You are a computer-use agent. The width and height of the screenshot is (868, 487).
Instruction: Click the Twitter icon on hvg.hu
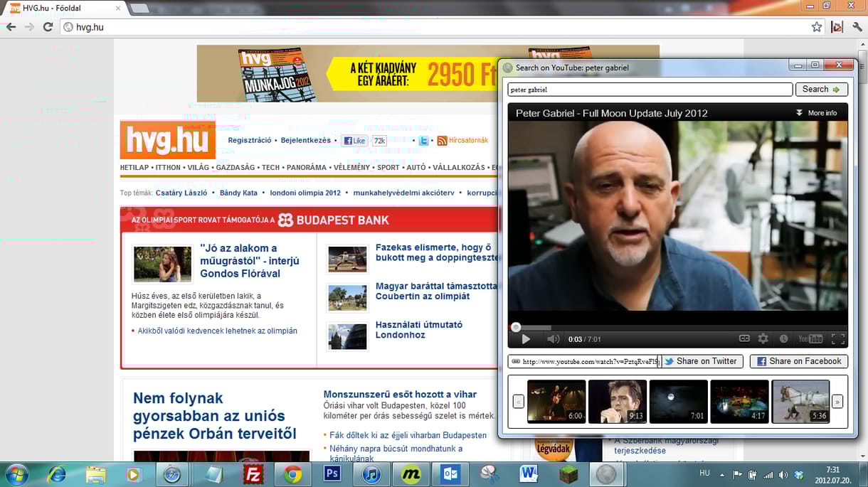423,141
